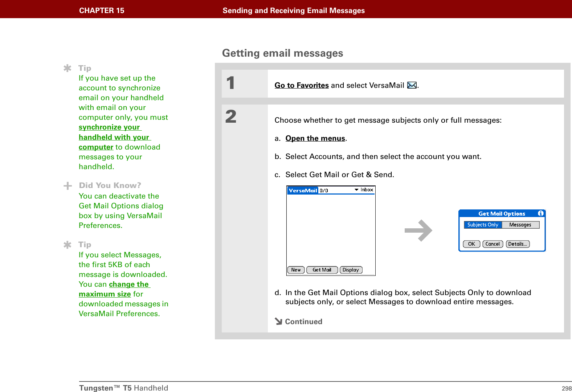Tap the Display button in VersaMail
Screen dimensions: 572x392
(351, 270)
